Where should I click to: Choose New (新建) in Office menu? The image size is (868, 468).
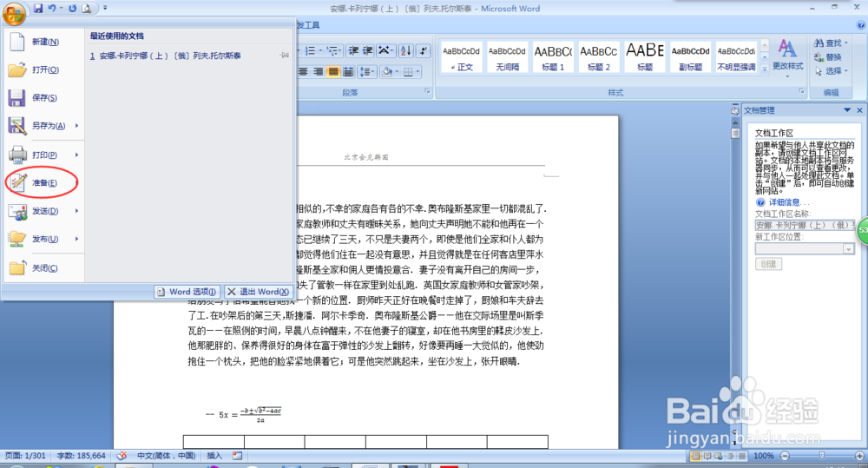(44, 42)
